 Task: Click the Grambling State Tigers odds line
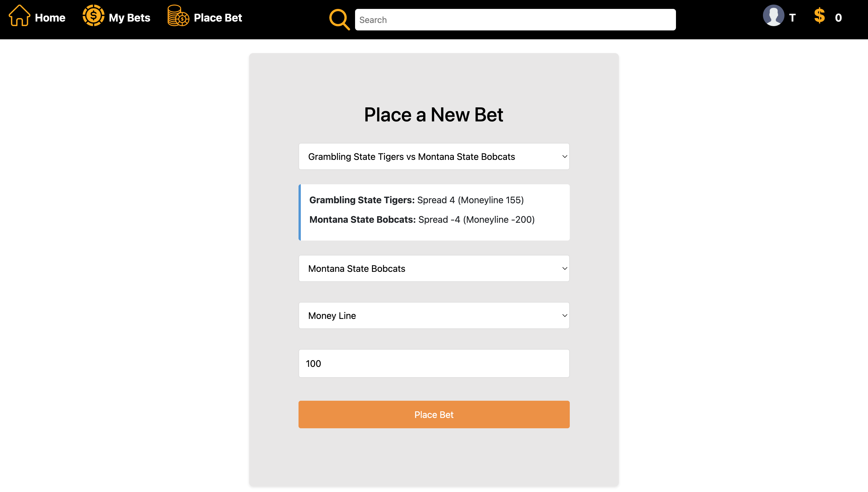coord(416,200)
